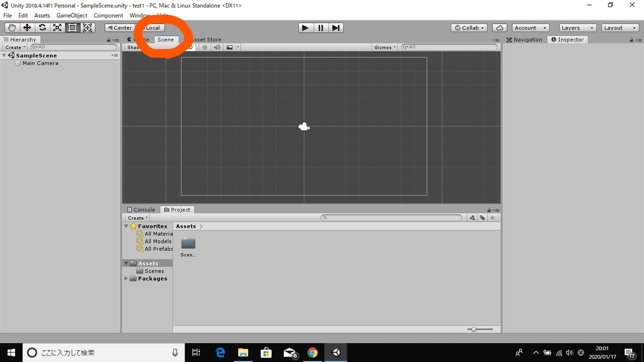Open the Scenes folder thumbnail
The image size is (644, 362).
[188, 247]
